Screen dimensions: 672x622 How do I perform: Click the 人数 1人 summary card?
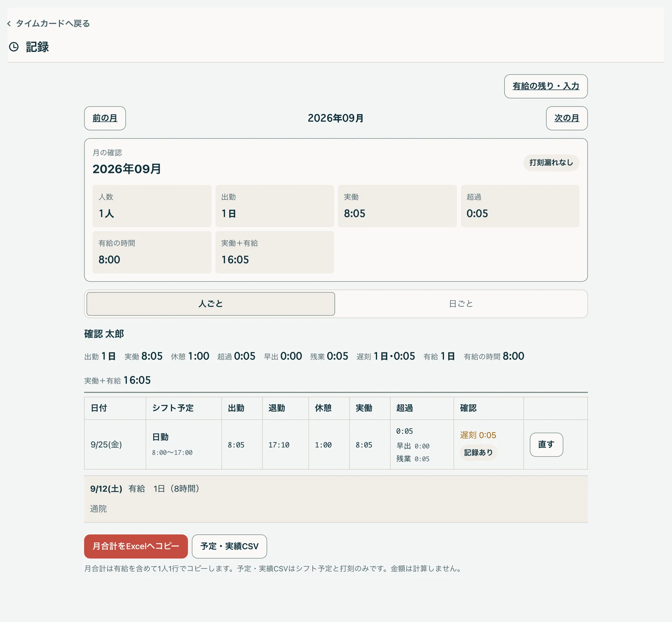(x=152, y=206)
